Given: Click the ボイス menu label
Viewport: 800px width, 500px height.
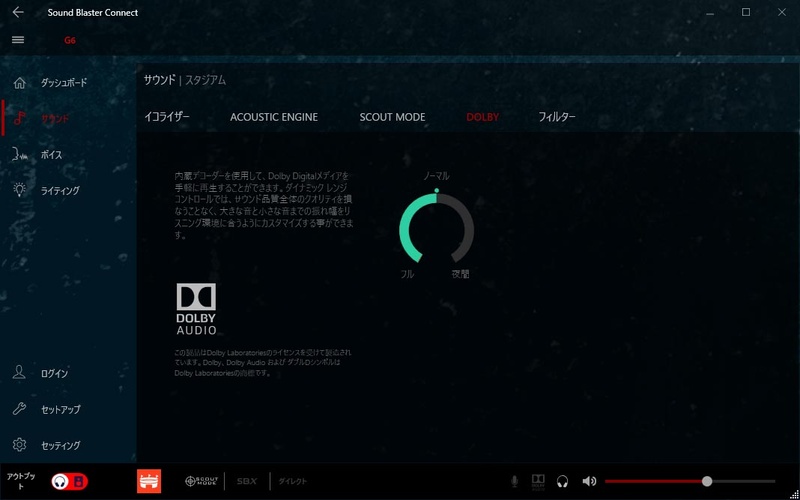Looking at the screenshot, I should 52,155.
